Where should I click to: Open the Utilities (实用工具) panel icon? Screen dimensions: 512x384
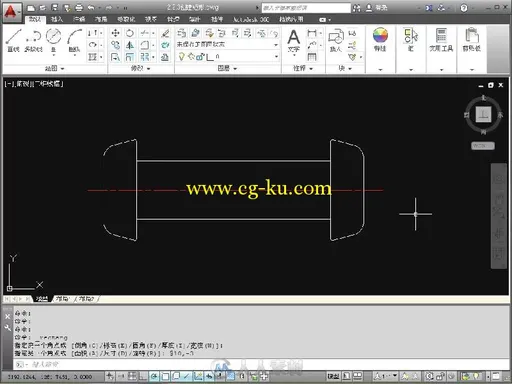point(441,40)
